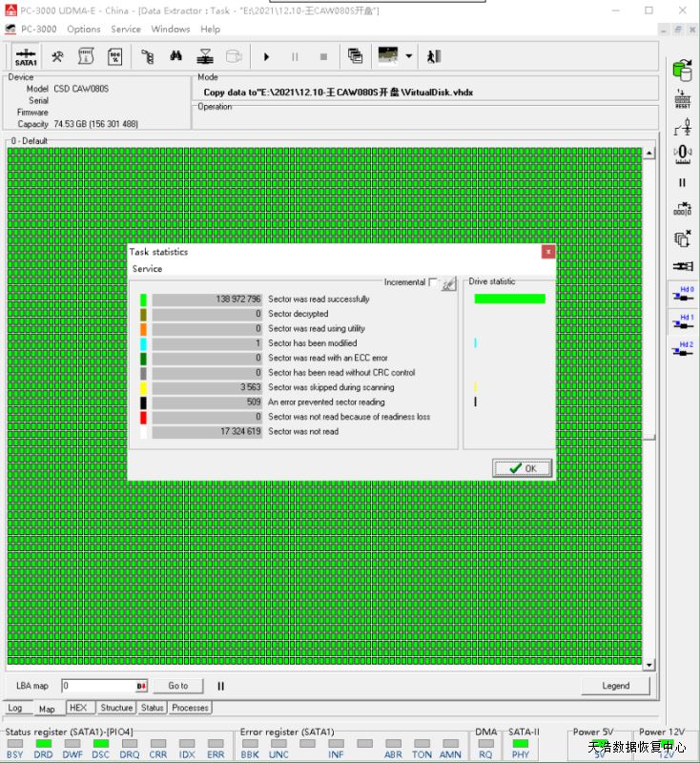Image resolution: width=700 pixels, height=763 pixels.
Task: Click OK in Task statistics dialog
Action: [x=523, y=468]
